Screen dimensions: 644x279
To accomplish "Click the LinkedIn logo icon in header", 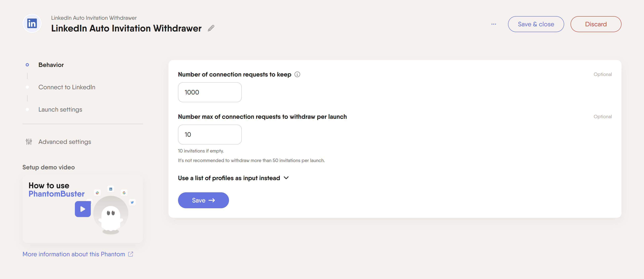I will 32,24.
